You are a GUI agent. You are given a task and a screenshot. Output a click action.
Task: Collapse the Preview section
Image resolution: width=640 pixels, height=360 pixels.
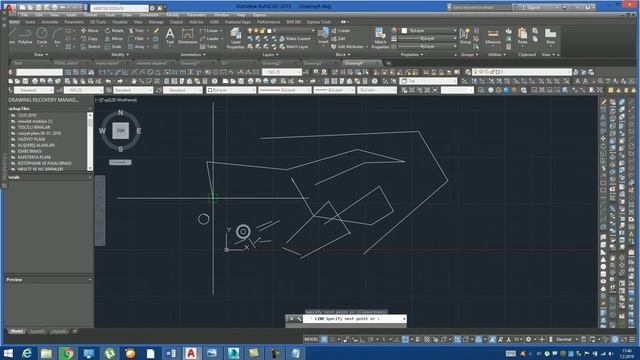click(x=90, y=280)
